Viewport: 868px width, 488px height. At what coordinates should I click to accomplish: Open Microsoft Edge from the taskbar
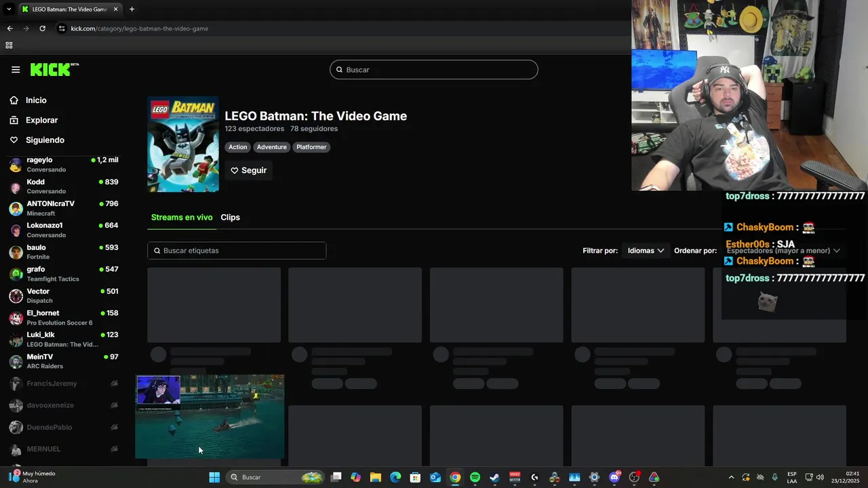pyautogui.click(x=395, y=477)
